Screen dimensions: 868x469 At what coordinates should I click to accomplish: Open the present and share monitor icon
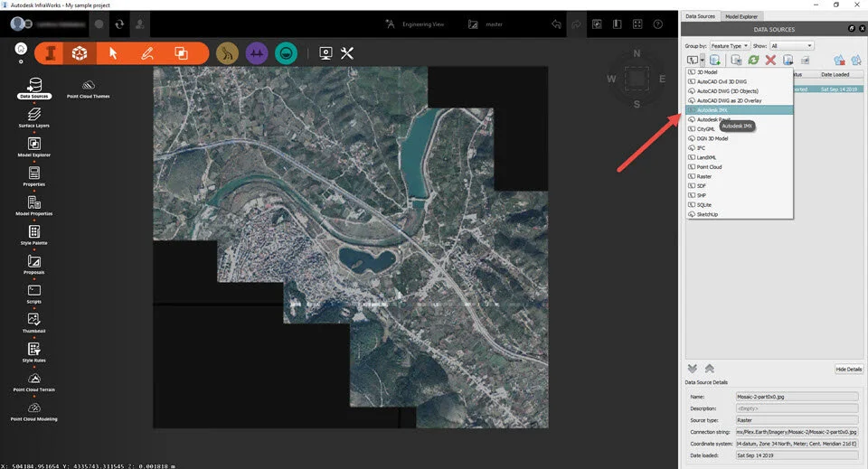pyautogui.click(x=325, y=53)
